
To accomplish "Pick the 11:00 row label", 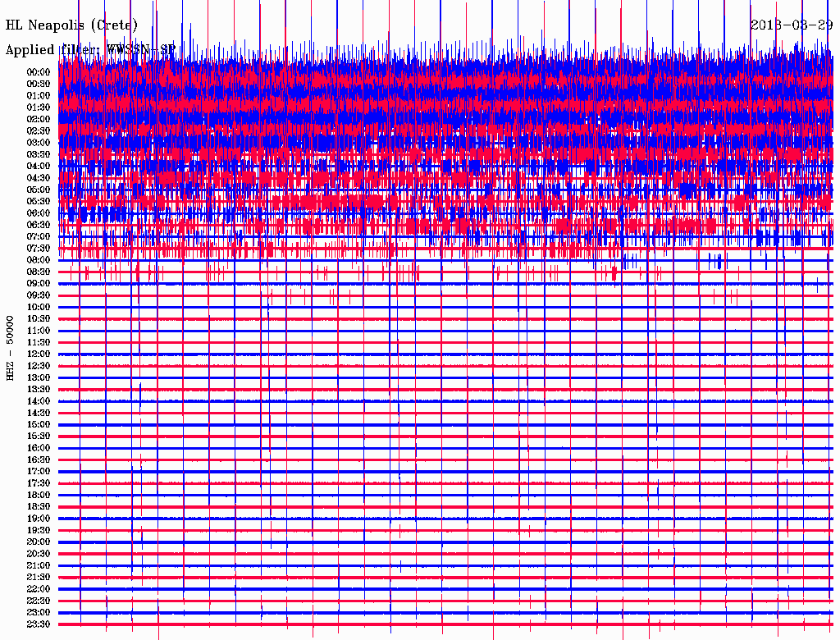I will (39, 331).
